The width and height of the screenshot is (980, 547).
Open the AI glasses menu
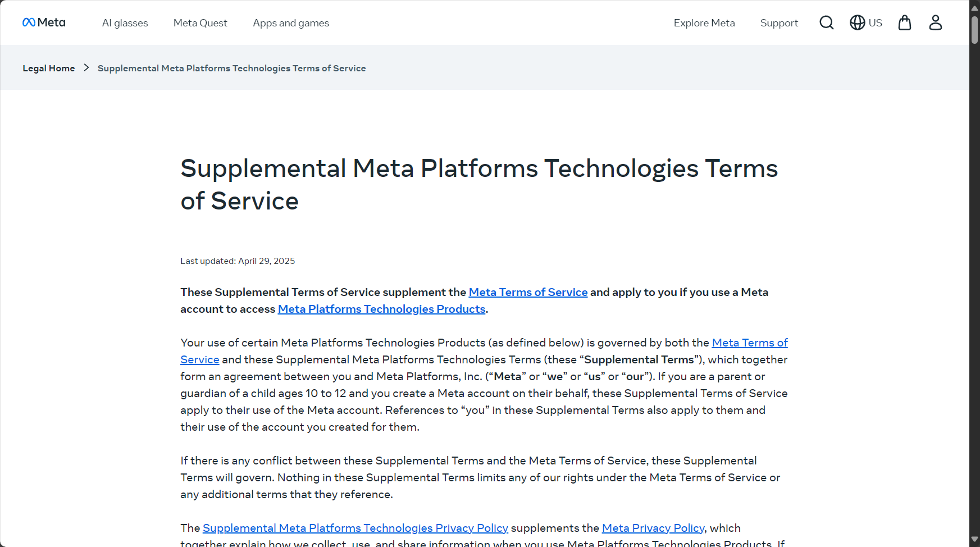pos(125,23)
